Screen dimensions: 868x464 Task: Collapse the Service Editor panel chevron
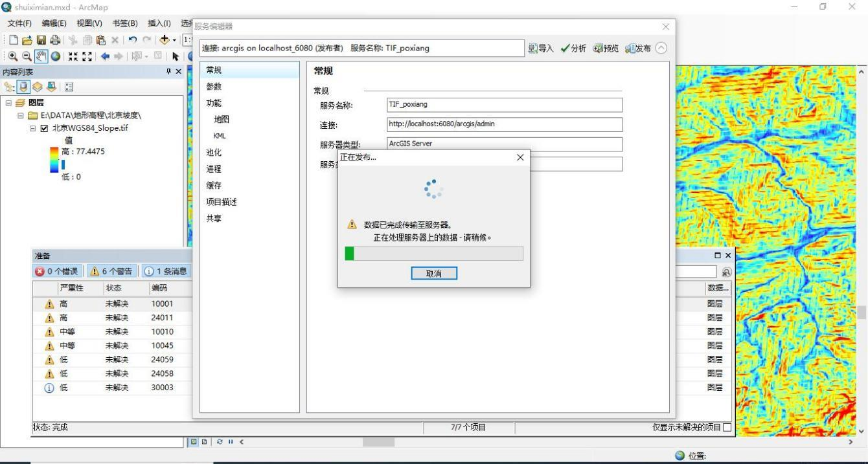click(x=661, y=47)
